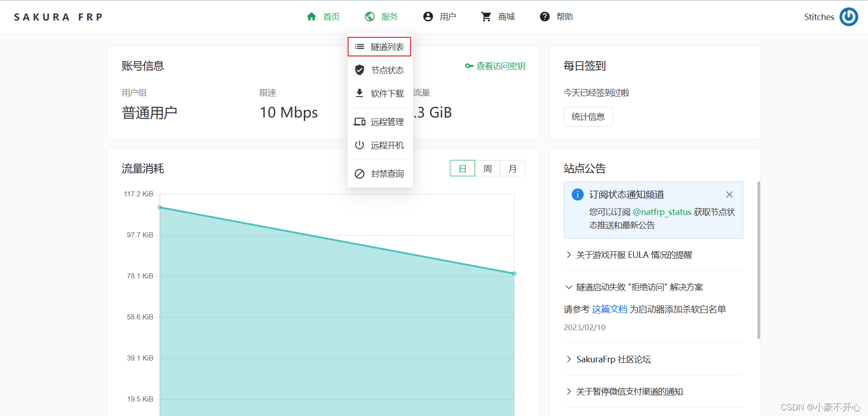868x416 pixels.
Task: Select 封禁查询 menu entry
Action: click(x=380, y=173)
